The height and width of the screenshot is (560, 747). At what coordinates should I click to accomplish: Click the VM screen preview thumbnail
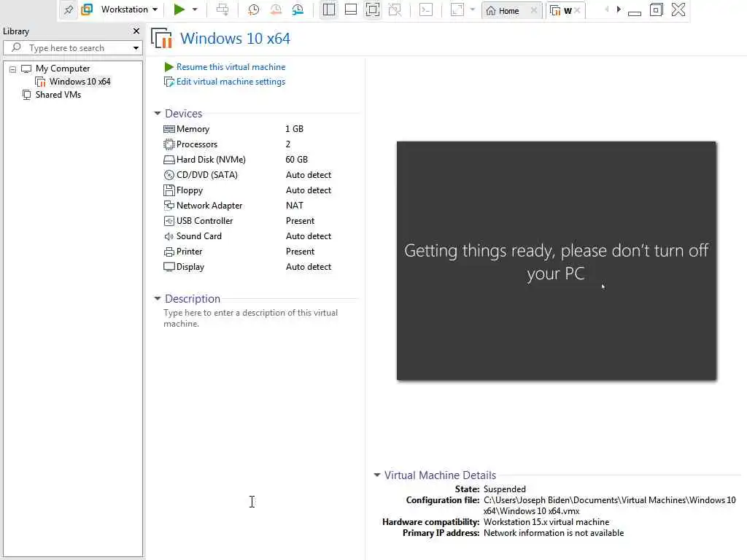coord(557,261)
